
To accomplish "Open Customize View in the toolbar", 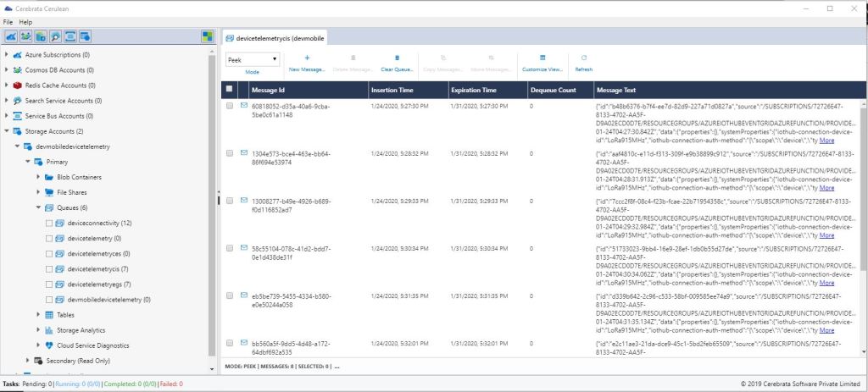I will [x=542, y=58].
